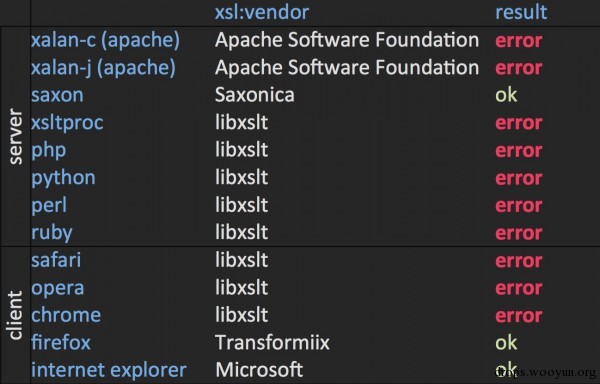
Task: Click the safari browser name
Action: (x=56, y=260)
